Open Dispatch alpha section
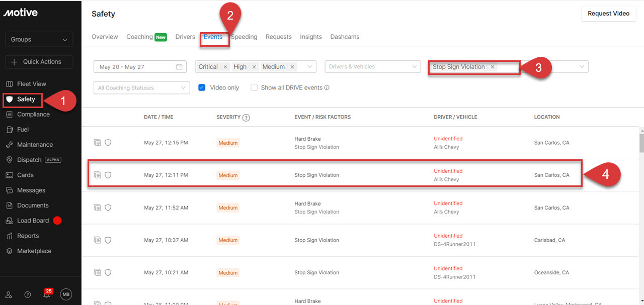 click(33, 160)
